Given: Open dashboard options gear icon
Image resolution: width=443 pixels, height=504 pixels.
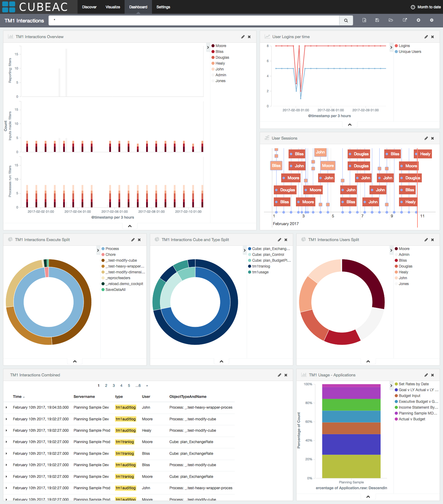Looking at the screenshot, I should tap(432, 20).
